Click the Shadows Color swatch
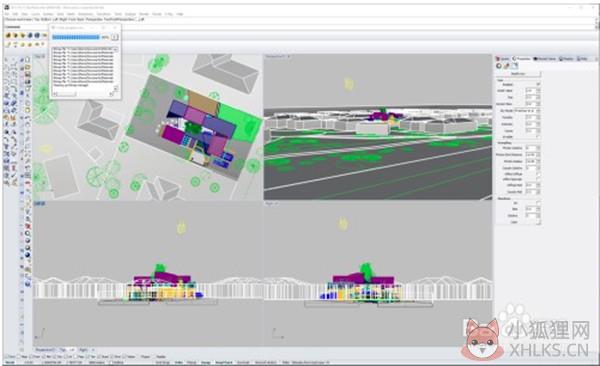Viewport: 600px width, 366px height. pyautogui.click(x=538, y=222)
